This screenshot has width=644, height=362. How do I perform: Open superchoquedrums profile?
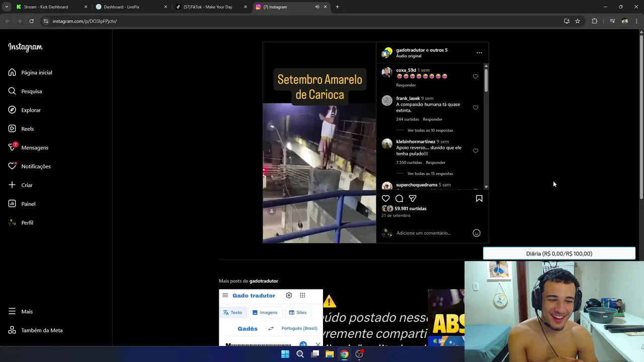pos(417,185)
